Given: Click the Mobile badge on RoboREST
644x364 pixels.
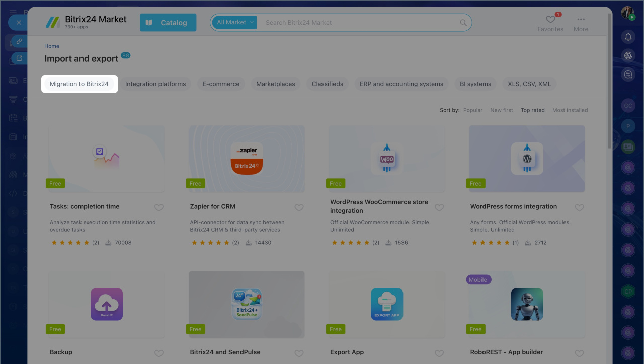Looking at the screenshot, I should tap(478, 280).
